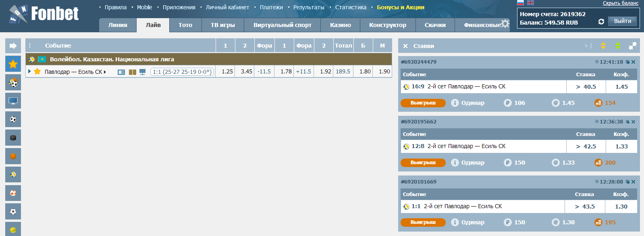
Task: Switch language to English flag
Action: pos(530,2)
